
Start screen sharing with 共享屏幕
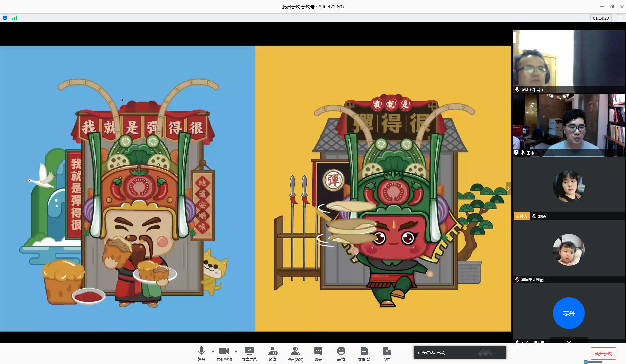249,354
